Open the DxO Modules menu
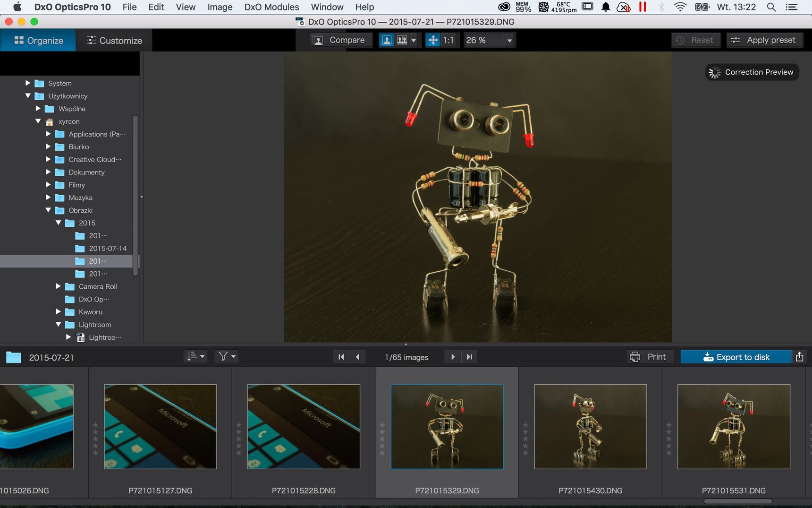The width and height of the screenshot is (812, 508). [271, 7]
